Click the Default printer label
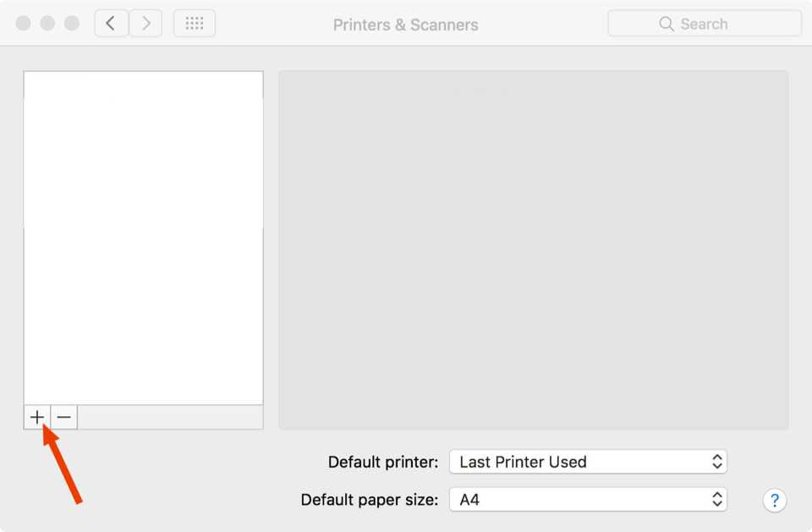 pyautogui.click(x=382, y=462)
